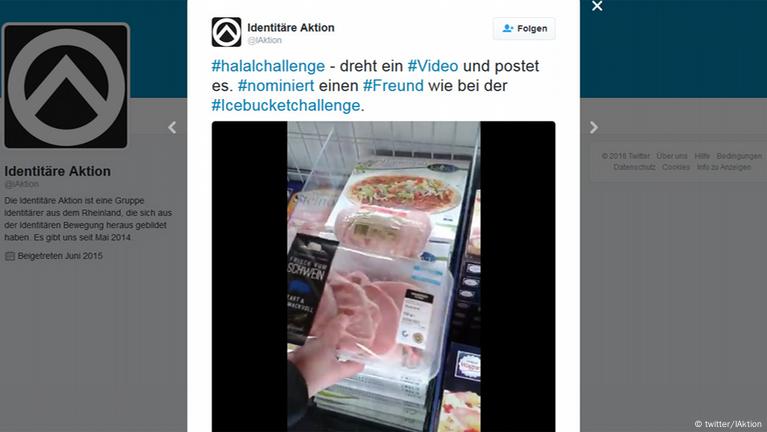Click the Folgen follow button

(524, 28)
